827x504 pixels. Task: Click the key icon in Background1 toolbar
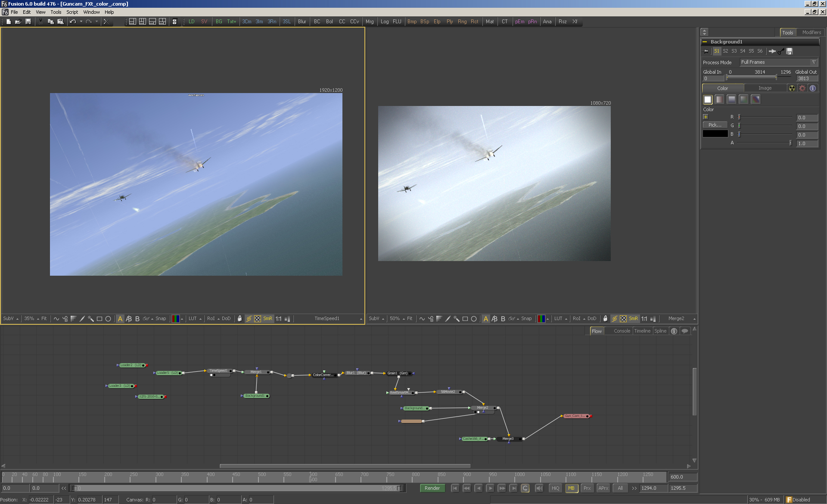[781, 51]
